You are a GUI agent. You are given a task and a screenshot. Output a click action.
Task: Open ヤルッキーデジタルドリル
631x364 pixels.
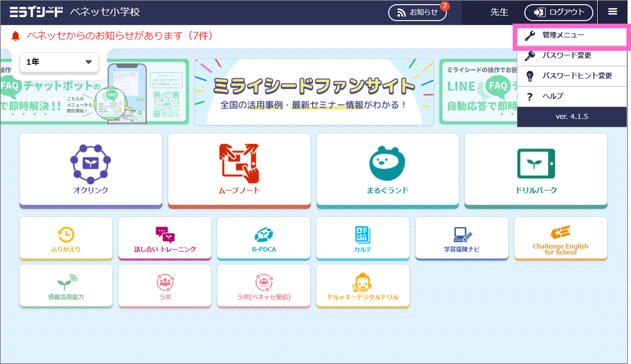tap(362, 286)
